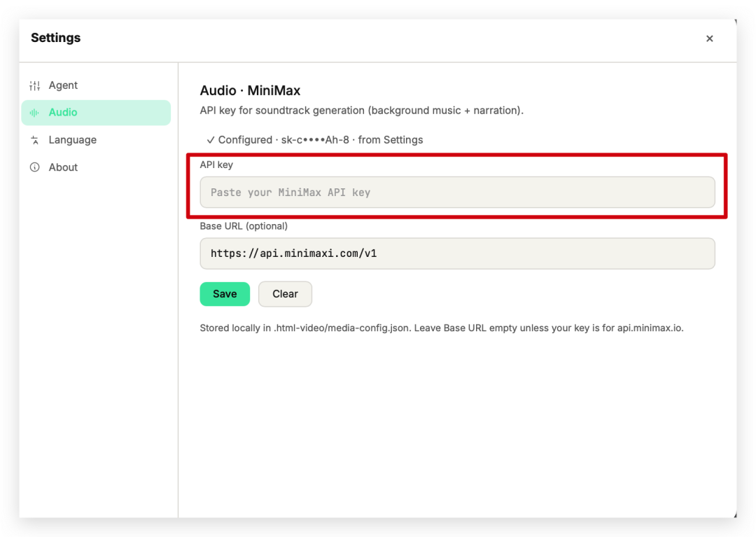This screenshot has width=756, height=537.
Task: Open the About section
Action: pos(96,167)
